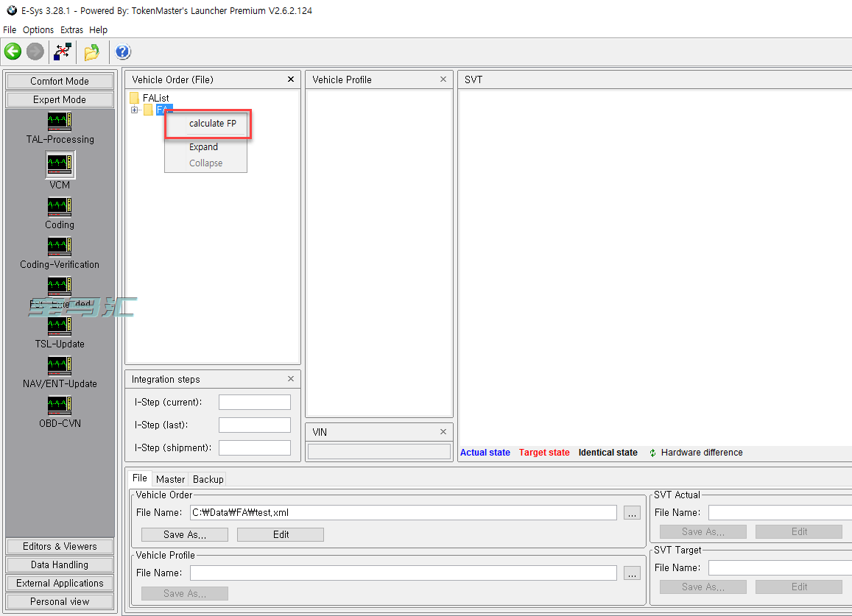Close the Vehicle Profile panel
Screen dimensions: 852x616
[x=443, y=79]
